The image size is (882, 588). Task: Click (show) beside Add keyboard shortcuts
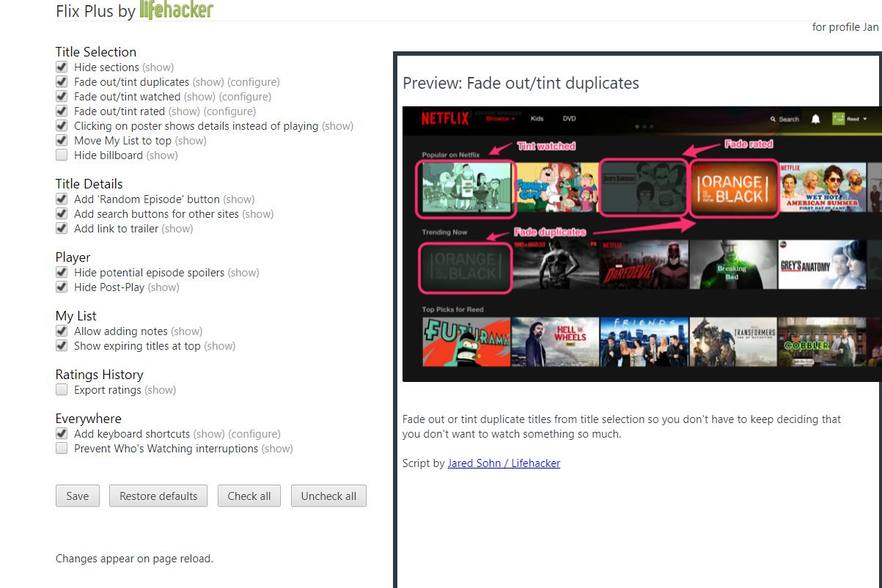[209, 434]
